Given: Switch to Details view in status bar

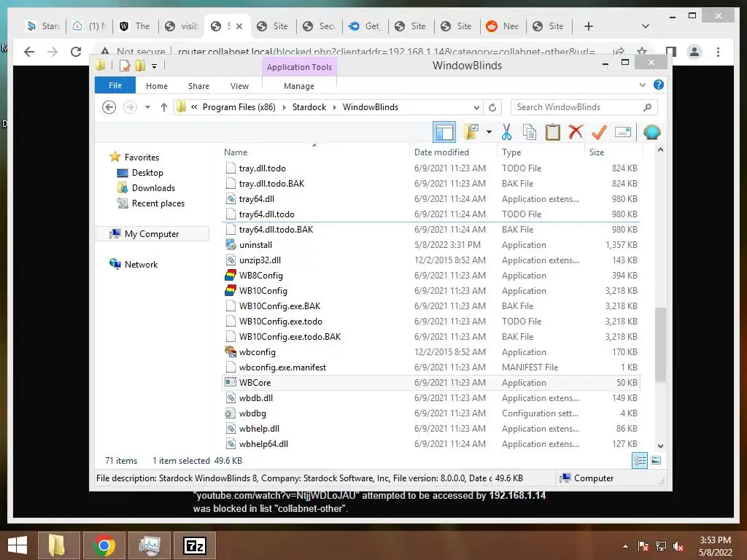Looking at the screenshot, I should tap(640, 460).
